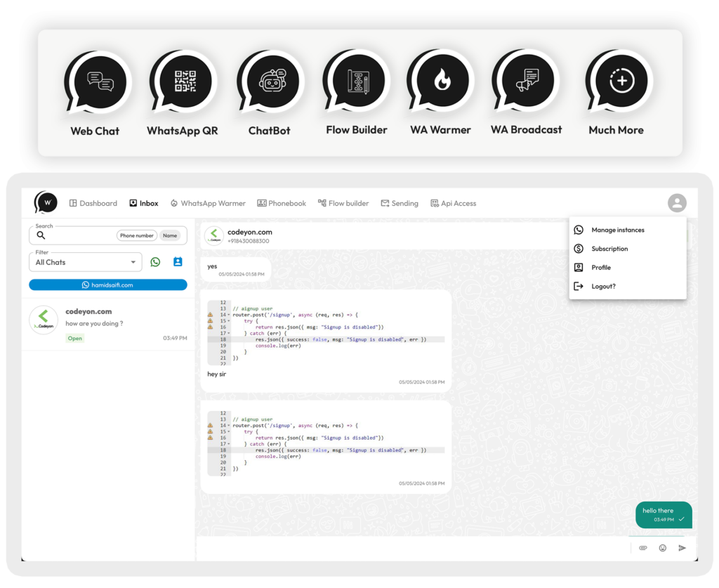The image size is (719, 588).
Task: Click the Much More plus icon
Action: (621, 81)
